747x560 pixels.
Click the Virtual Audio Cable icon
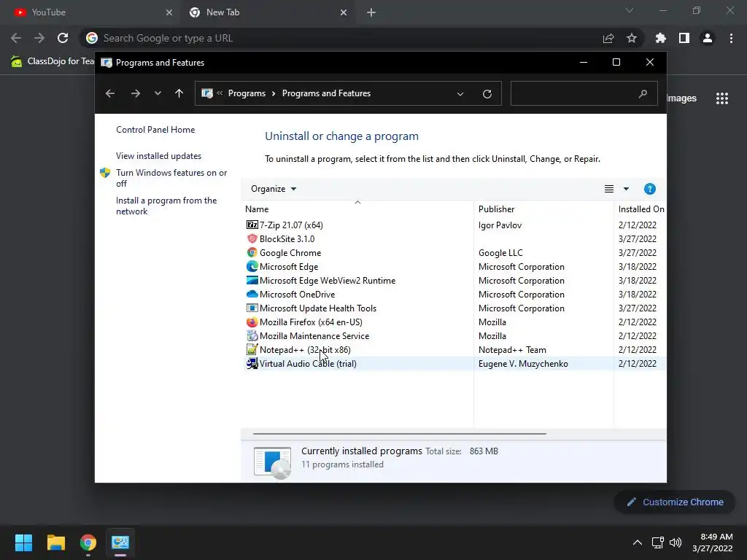252,363
